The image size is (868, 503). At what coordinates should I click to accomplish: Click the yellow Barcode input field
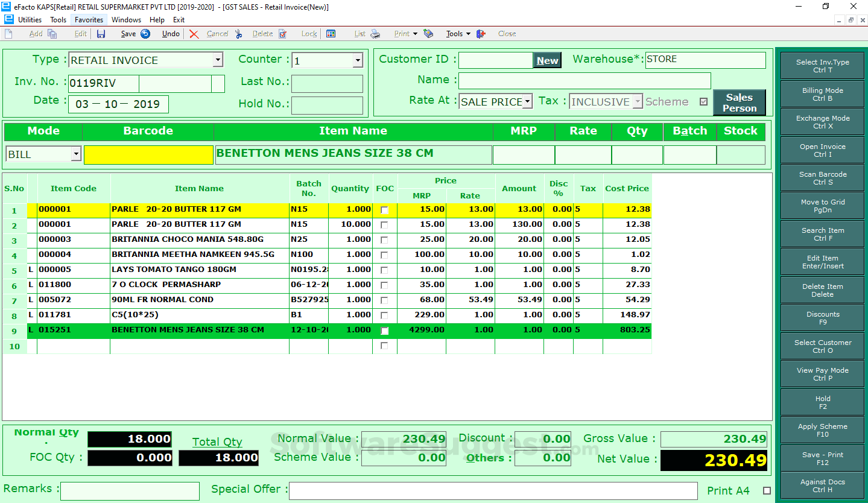pyautogui.click(x=148, y=154)
